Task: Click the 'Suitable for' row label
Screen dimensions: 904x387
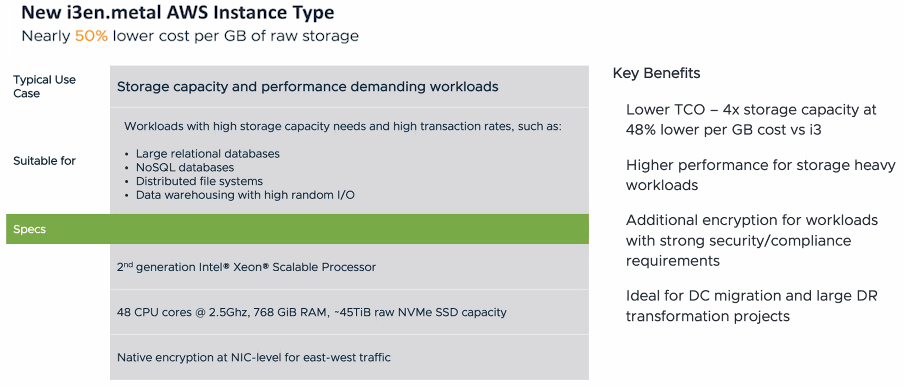Action: (44, 161)
